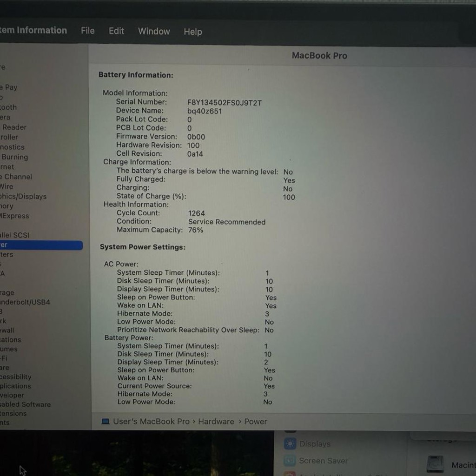Select Graphics/Displays in the sidebar
Screen dimensions: 476x476
23,197
